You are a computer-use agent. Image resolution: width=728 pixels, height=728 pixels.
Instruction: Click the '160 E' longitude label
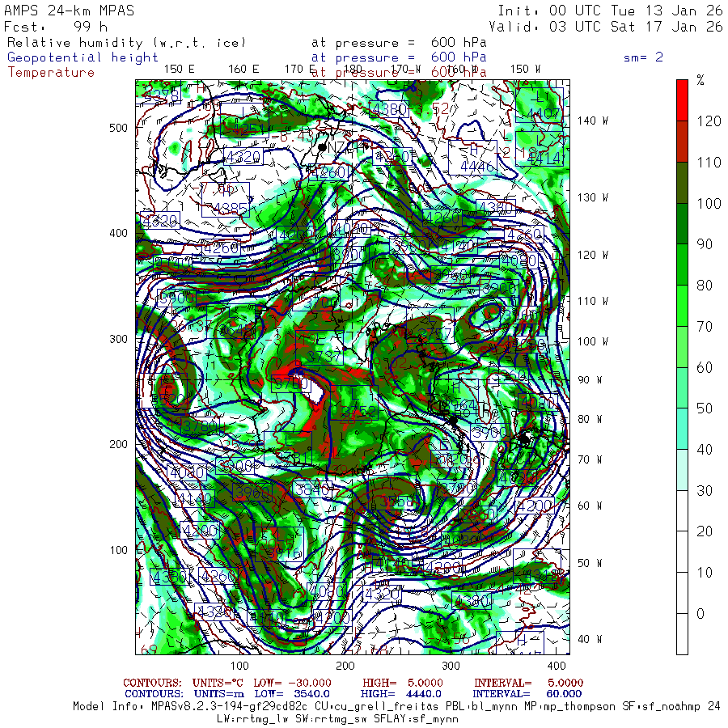(243, 70)
